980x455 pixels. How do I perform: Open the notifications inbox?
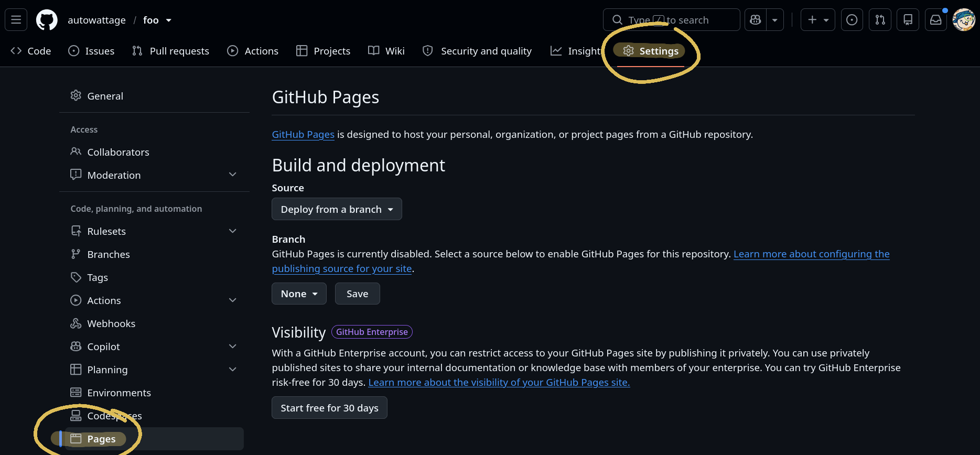[x=935, y=20]
